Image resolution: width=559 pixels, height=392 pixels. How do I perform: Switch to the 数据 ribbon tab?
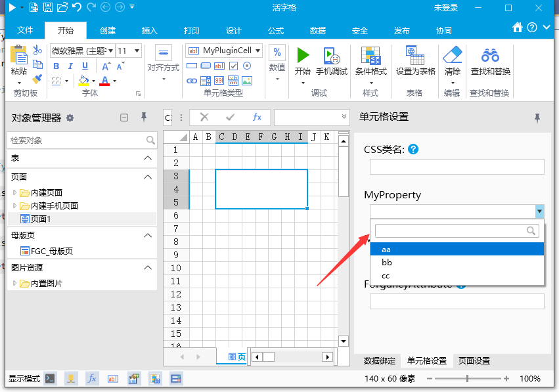(318, 31)
